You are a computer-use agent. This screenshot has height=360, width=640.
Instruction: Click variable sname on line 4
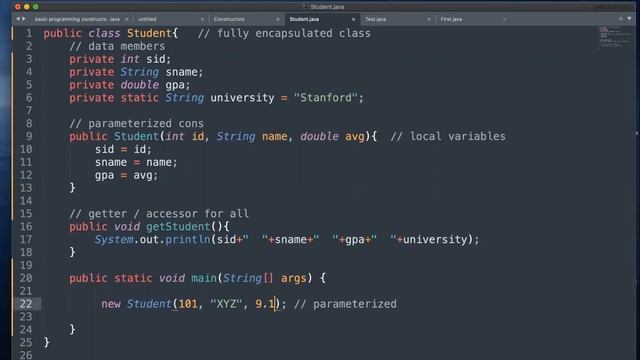click(181, 72)
